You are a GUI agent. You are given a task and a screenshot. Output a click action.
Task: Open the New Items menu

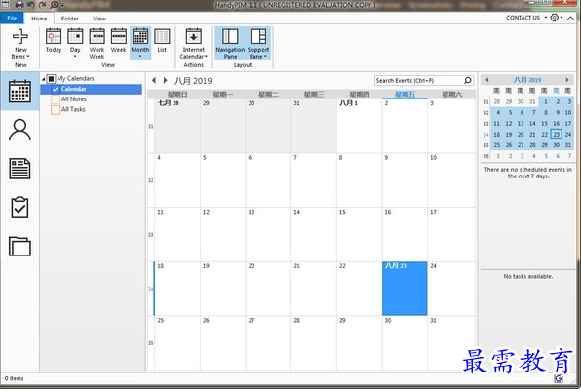click(20, 44)
